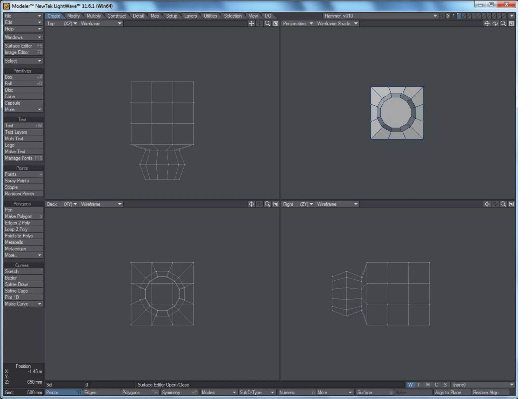532x399 pixels.
Task: Click the Back viewport zoom magnifier
Action: pos(267,204)
